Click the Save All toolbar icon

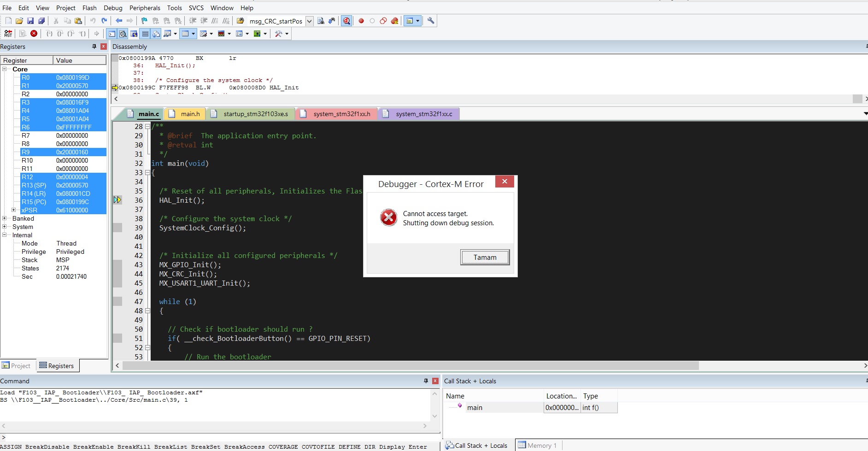[41, 21]
